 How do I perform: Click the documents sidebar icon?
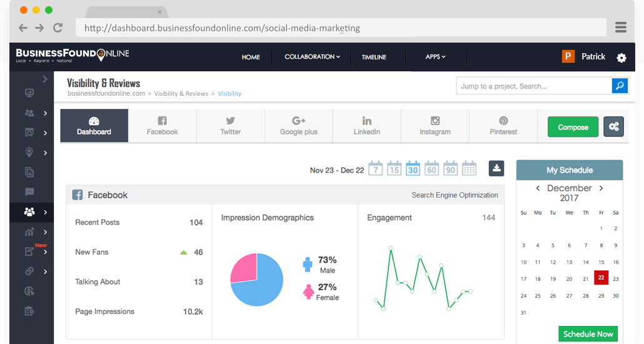29,172
